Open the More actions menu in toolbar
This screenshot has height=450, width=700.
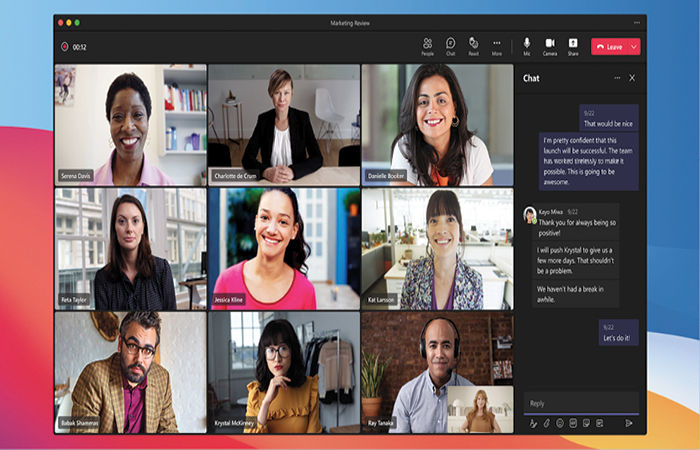[497, 45]
